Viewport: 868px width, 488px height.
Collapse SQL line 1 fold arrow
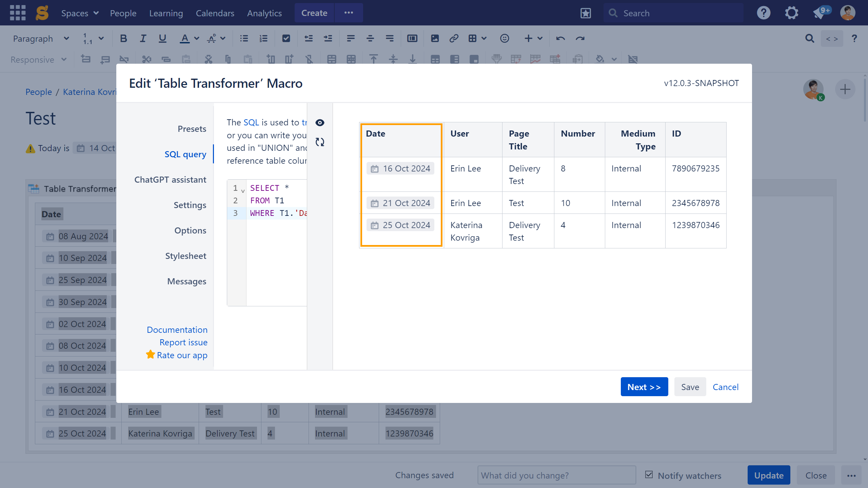[x=243, y=191]
